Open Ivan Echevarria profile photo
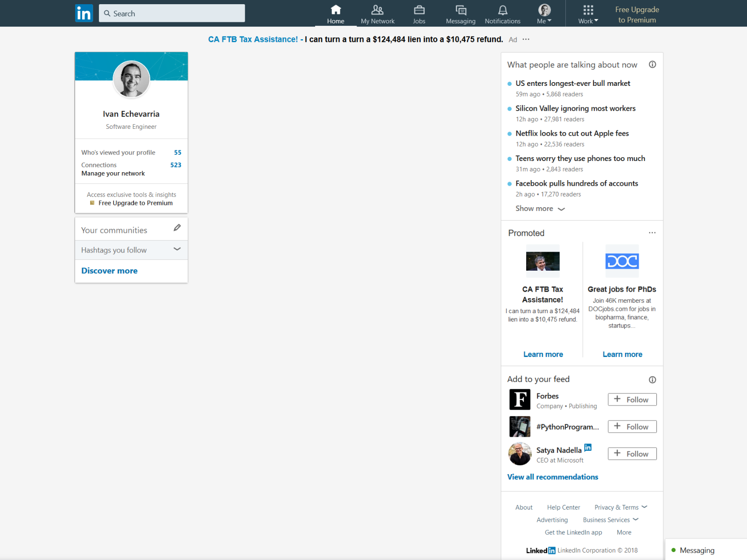This screenshot has height=560, width=747. (x=131, y=79)
